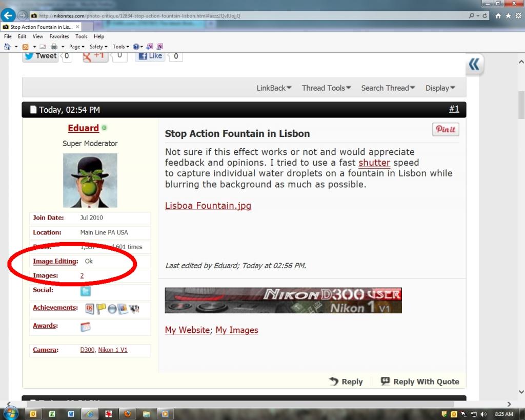Expand the Display dropdown menu

click(x=440, y=88)
